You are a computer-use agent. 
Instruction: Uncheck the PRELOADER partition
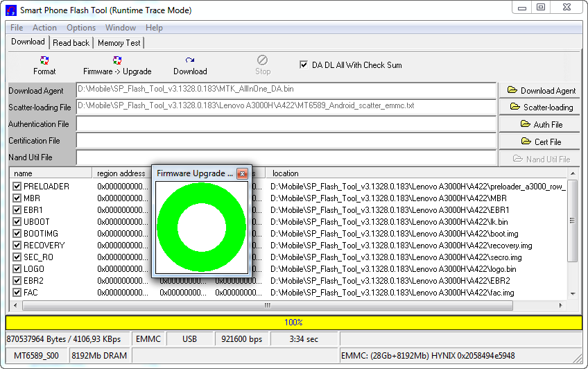[17, 187]
